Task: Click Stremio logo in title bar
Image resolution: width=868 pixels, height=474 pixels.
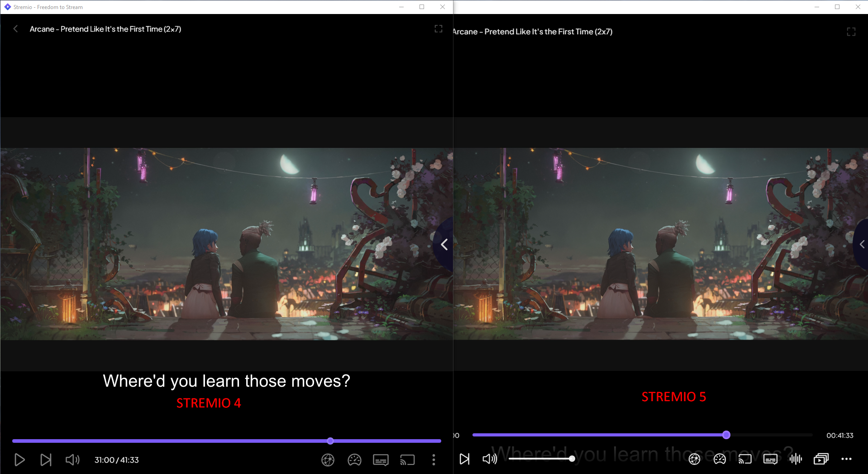Action: [x=7, y=7]
